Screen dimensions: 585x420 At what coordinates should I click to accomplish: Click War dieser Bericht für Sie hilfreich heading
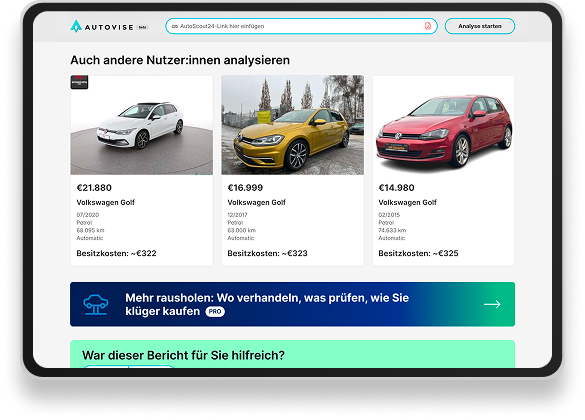183,355
